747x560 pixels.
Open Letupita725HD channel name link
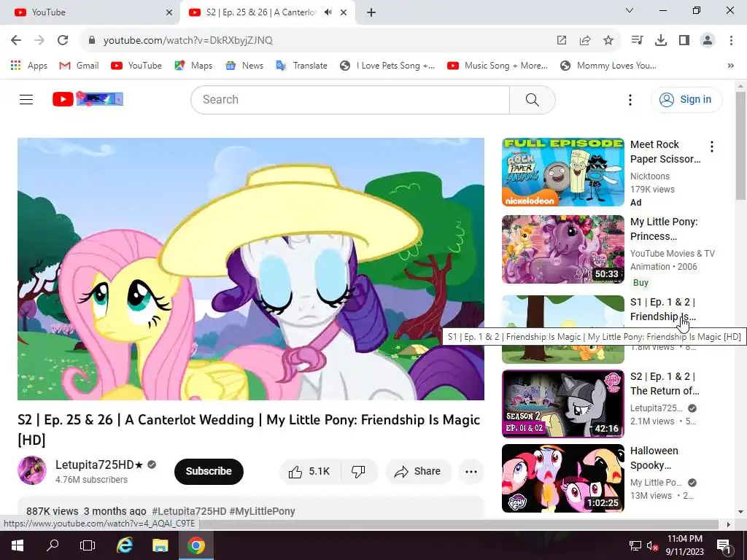99,464
